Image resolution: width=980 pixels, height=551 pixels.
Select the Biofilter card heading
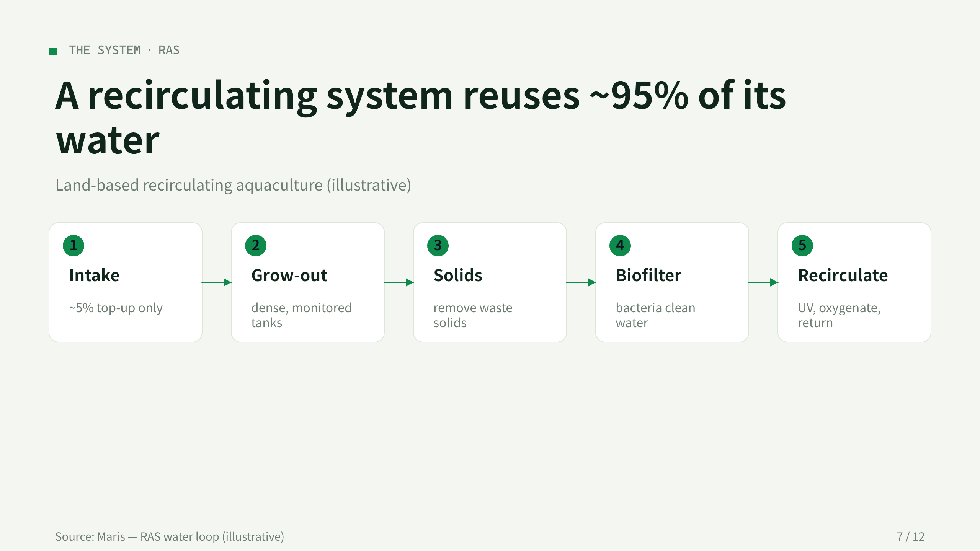(649, 275)
